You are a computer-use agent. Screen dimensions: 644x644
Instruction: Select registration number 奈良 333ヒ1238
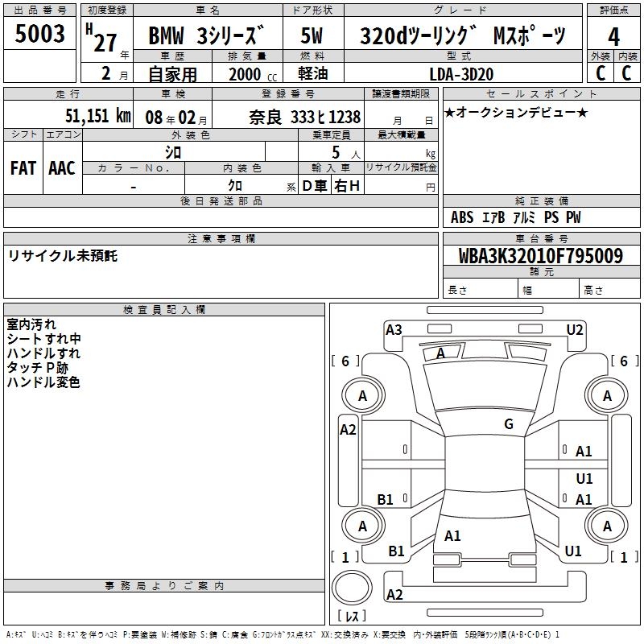point(305,117)
